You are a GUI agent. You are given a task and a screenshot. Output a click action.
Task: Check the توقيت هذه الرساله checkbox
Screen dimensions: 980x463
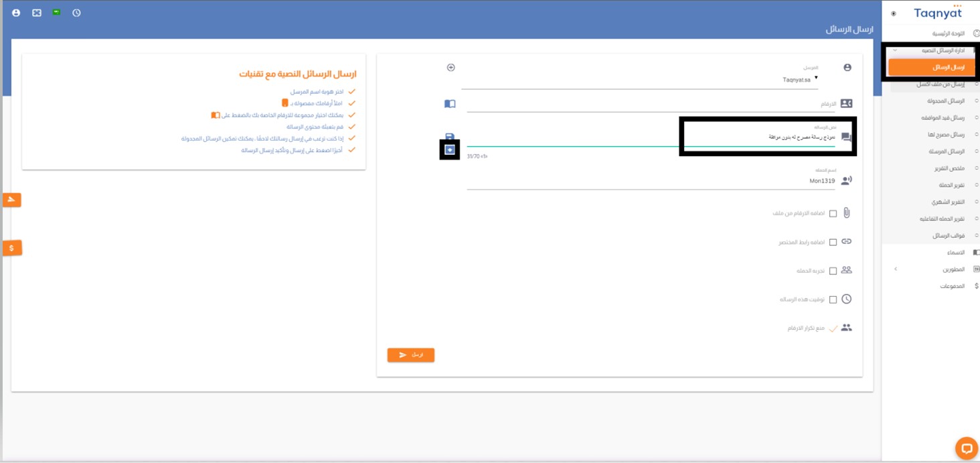tap(833, 300)
